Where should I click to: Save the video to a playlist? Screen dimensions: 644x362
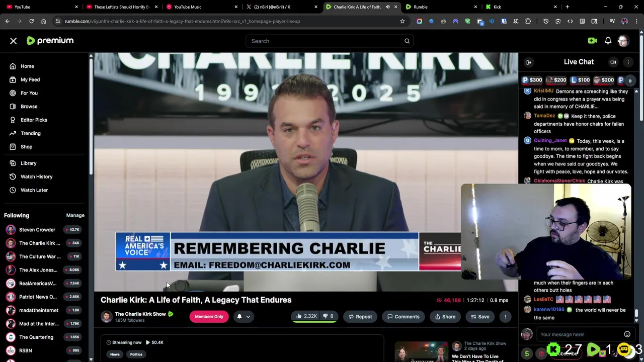(480, 317)
